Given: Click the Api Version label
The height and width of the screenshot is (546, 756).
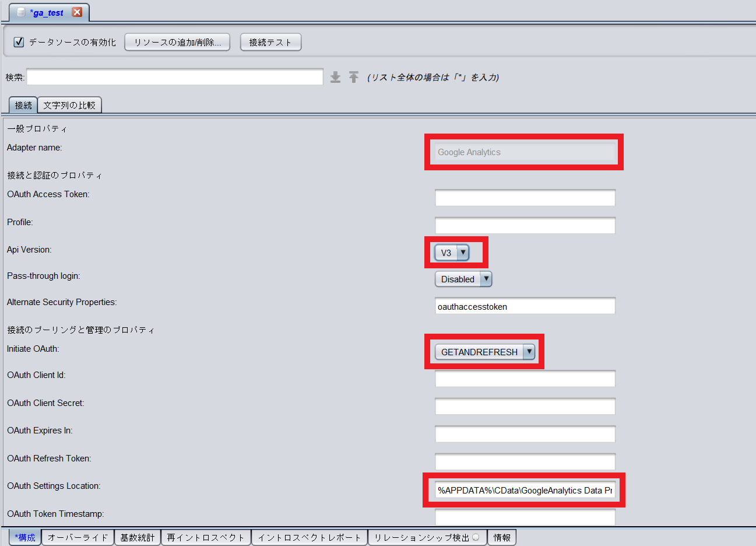Looking at the screenshot, I should coord(29,250).
